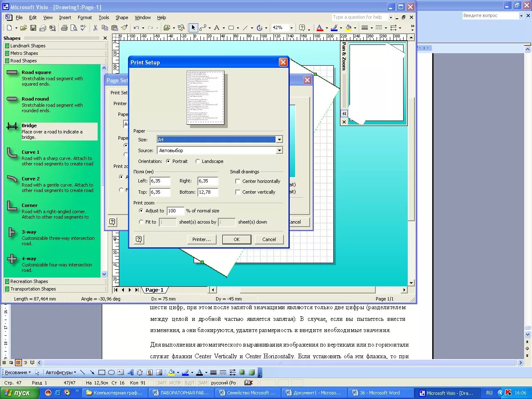Click the help icon in Print Setup dialog
This screenshot has width=532, height=399.
(139, 239)
